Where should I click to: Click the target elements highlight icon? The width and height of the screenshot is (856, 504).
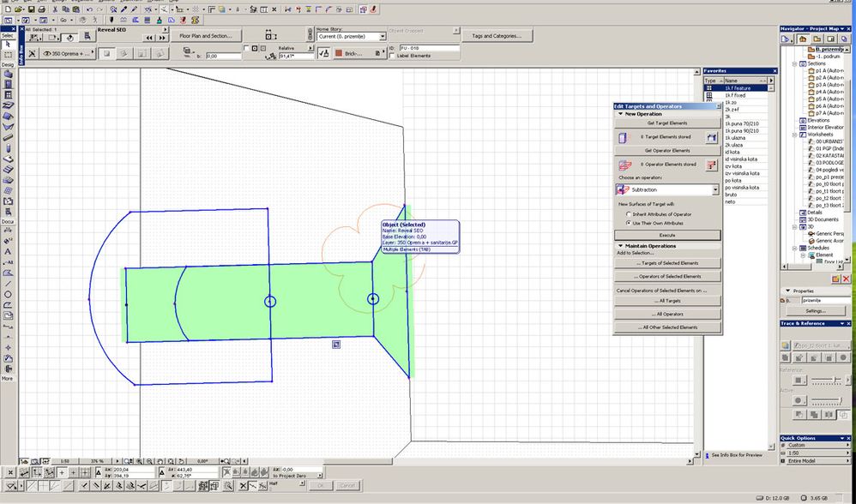click(711, 137)
